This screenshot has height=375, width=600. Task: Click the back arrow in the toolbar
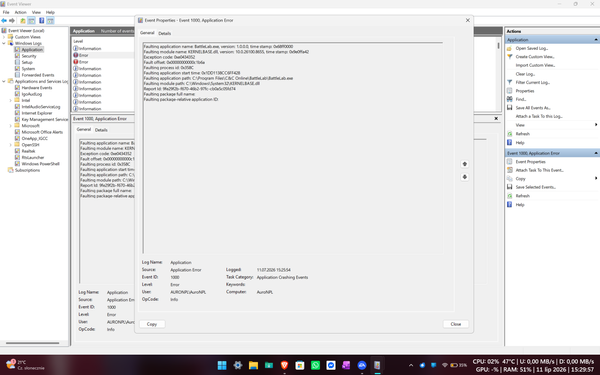coord(4,21)
